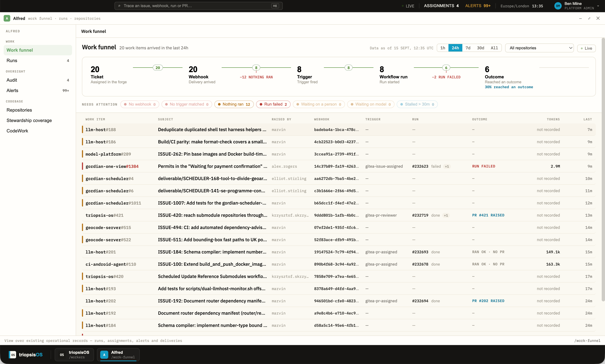The width and height of the screenshot is (605, 364).
Task: Open ASSIGNMENTS 4 in top bar
Action: click(441, 6)
